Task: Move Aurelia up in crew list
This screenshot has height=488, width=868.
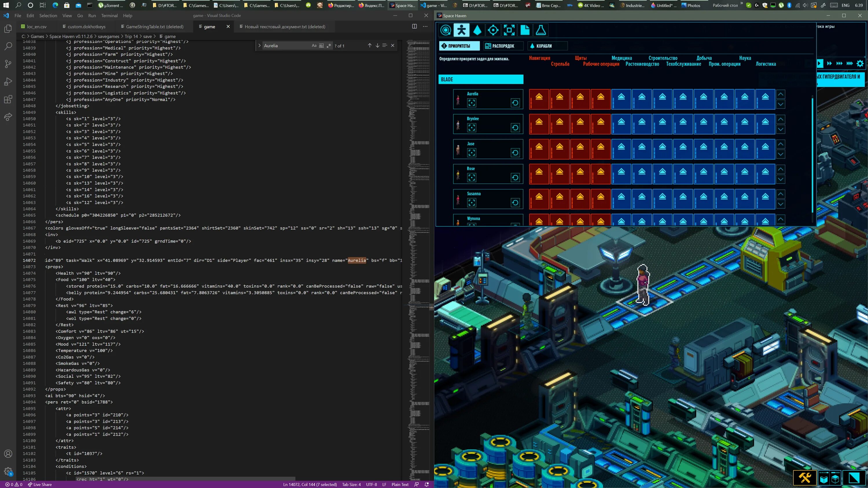Action: tap(780, 94)
